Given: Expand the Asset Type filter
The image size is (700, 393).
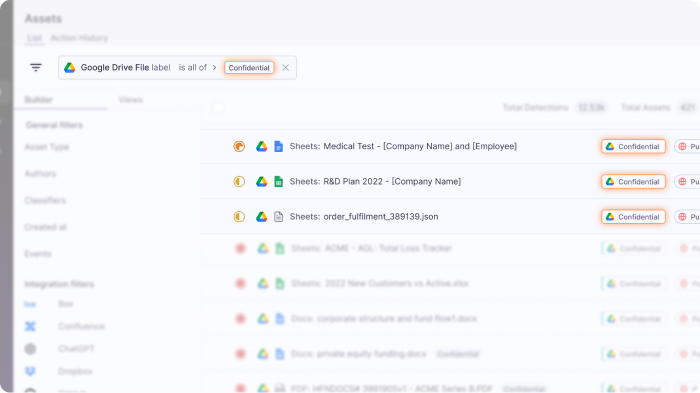Looking at the screenshot, I should click(47, 147).
